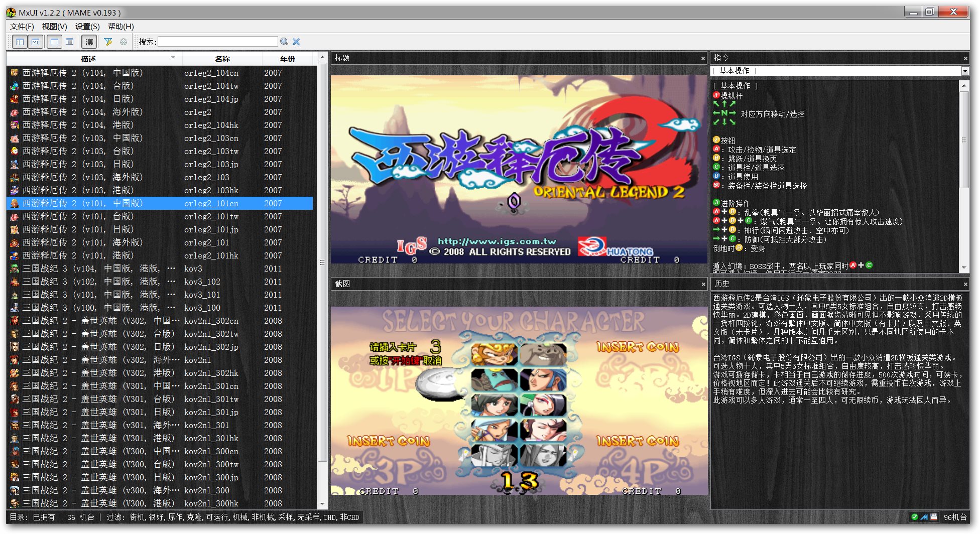Open the filter settings funnel icon
The width and height of the screenshot is (980, 534).
tap(108, 42)
